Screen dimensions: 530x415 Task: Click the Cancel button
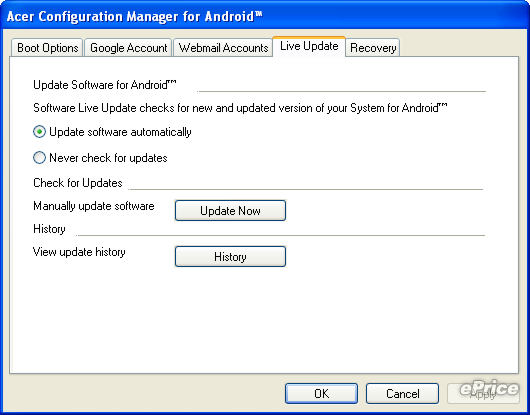point(402,393)
